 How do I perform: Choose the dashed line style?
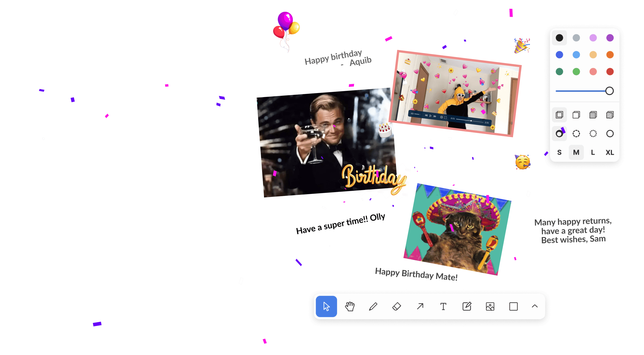[x=576, y=134]
